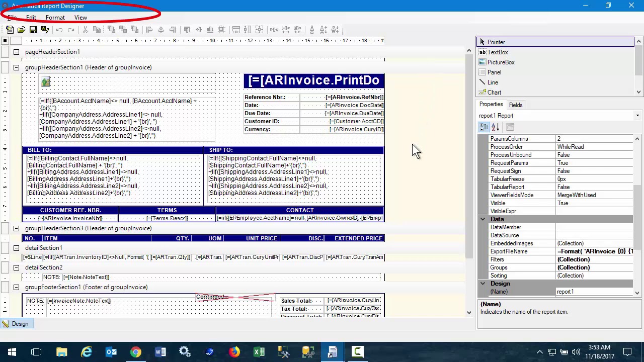
Task: Open the Edit menu
Action: pos(31,18)
